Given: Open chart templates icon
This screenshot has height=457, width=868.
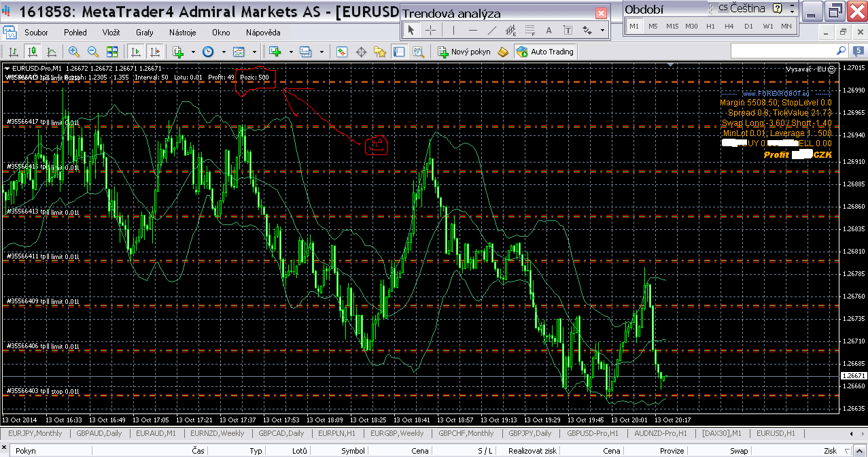Looking at the screenshot, I should point(239,52).
